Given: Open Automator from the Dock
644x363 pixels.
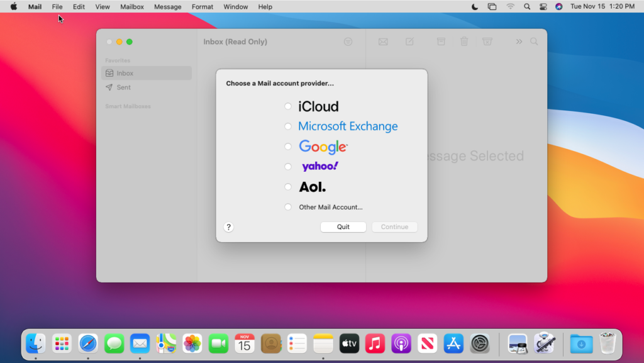Looking at the screenshot, I should 544,343.
